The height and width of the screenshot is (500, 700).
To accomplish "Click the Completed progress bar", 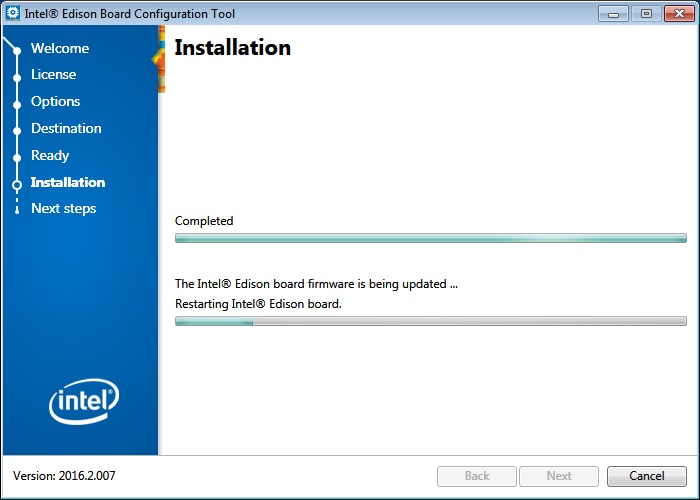I will point(431,238).
